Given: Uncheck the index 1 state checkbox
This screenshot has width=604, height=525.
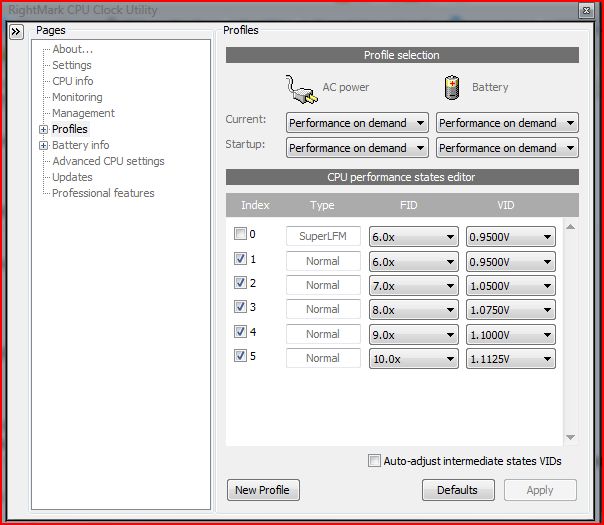Looking at the screenshot, I should pos(240,258).
